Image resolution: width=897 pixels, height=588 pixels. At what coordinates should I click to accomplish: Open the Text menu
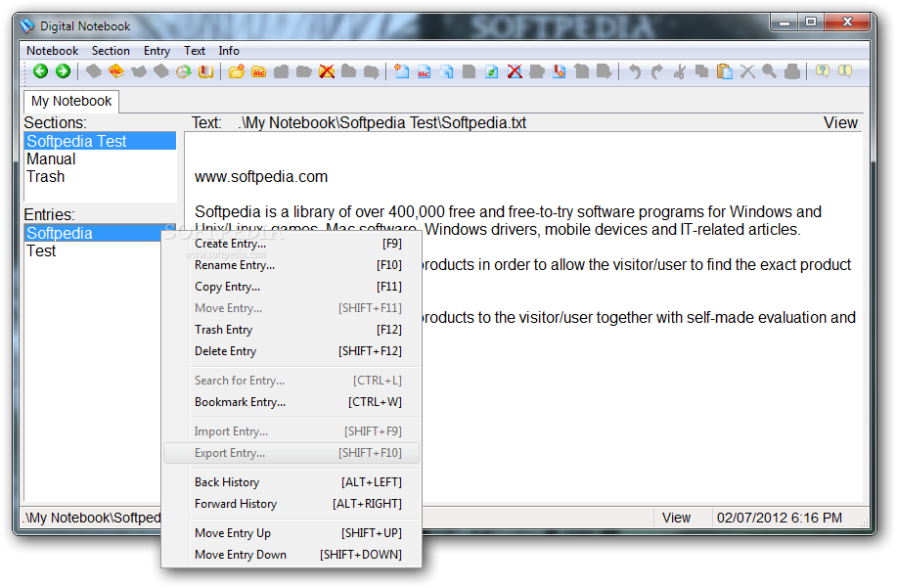(x=195, y=50)
